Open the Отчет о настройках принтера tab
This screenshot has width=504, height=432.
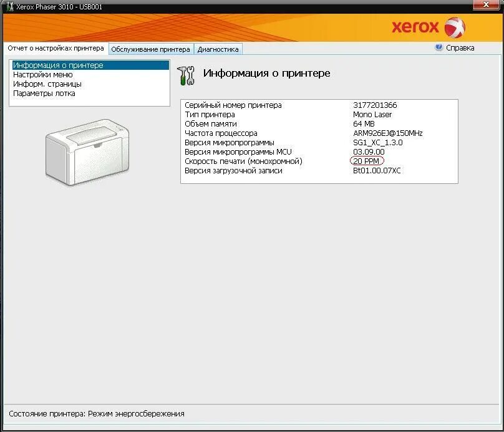[56, 48]
